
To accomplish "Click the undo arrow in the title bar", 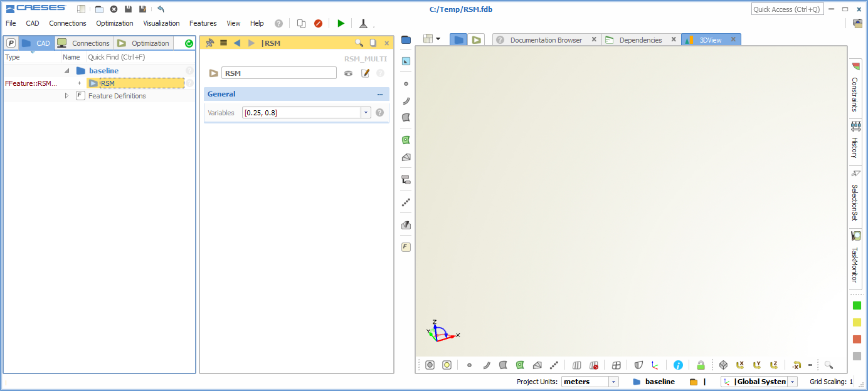I will coord(161,9).
